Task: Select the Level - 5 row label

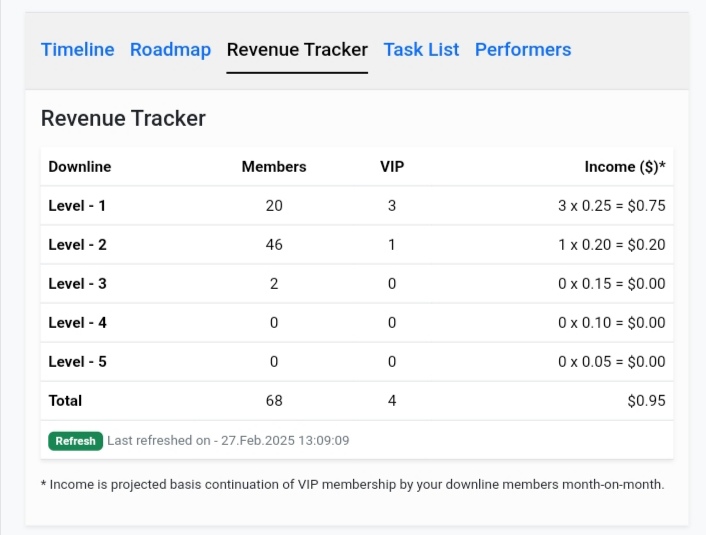Action: [77, 362]
